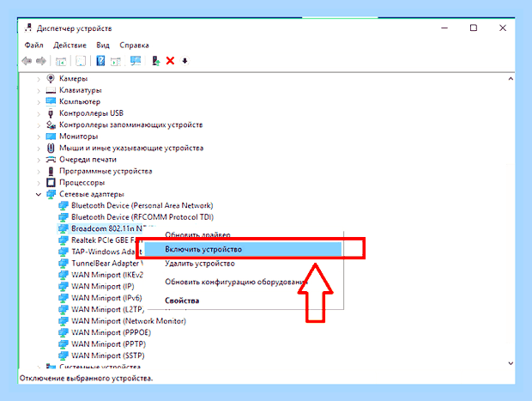Click the black down-arrow disable device icon

(184, 61)
